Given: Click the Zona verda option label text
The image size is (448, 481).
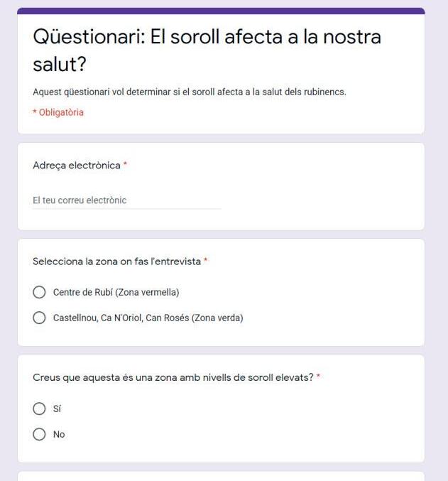Looking at the screenshot, I should point(148,318).
